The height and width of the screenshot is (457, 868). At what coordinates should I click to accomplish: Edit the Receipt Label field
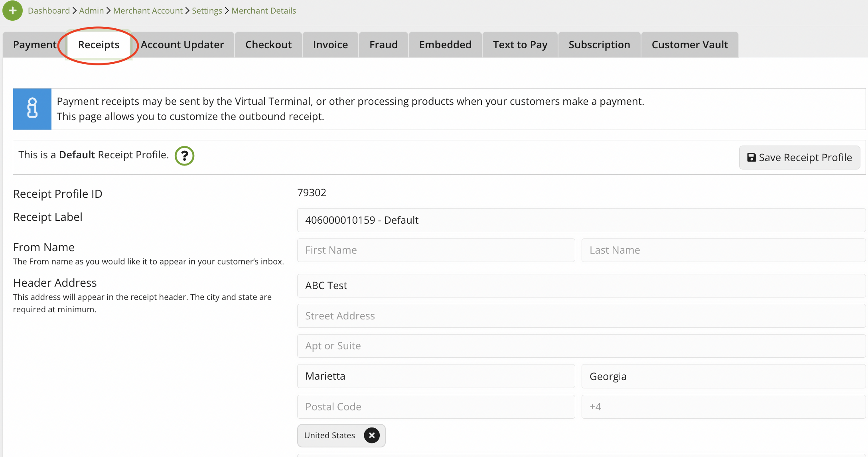pyautogui.click(x=581, y=220)
